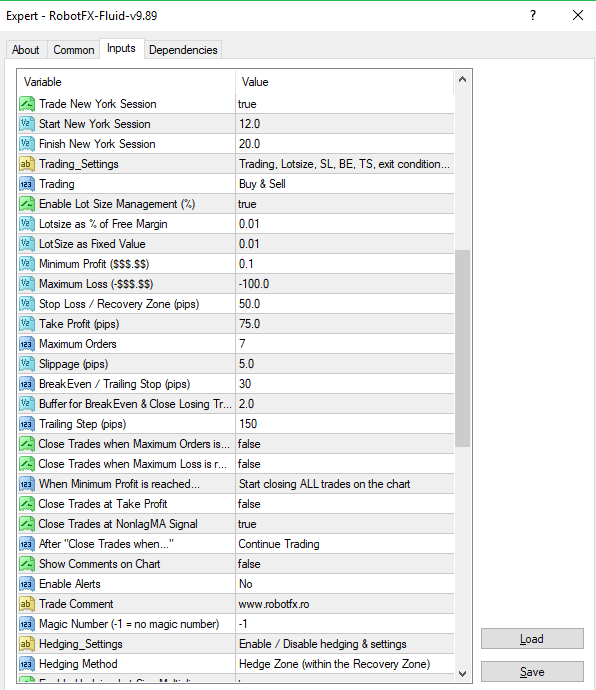Open the Enable Alerts value No
Image resolution: width=596 pixels, height=690 pixels.
[x=345, y=584]
